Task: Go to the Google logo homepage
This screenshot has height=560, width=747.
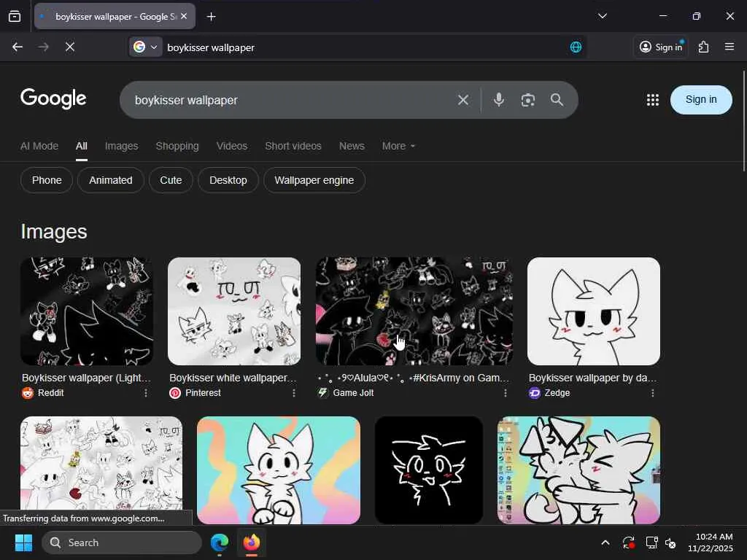Action: point(53,98)
